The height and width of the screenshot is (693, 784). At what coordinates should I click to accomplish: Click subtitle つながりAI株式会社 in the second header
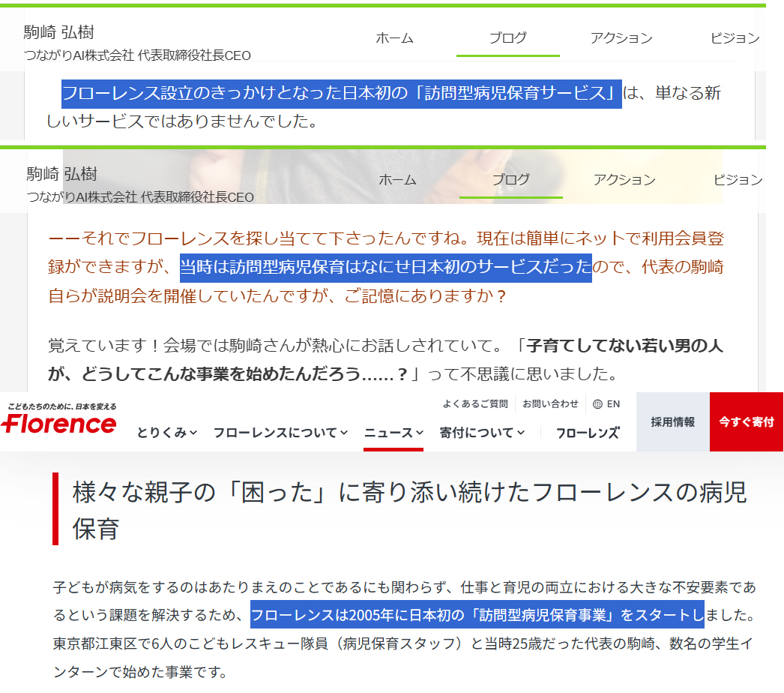pos(82,197)
